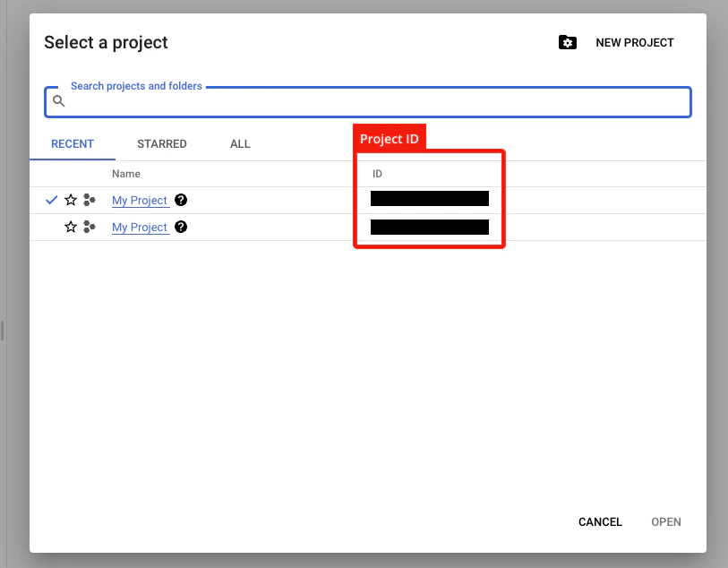728x568 pixels.
Task: Switch to the ALL tab
Action: (x=240, y=144)
